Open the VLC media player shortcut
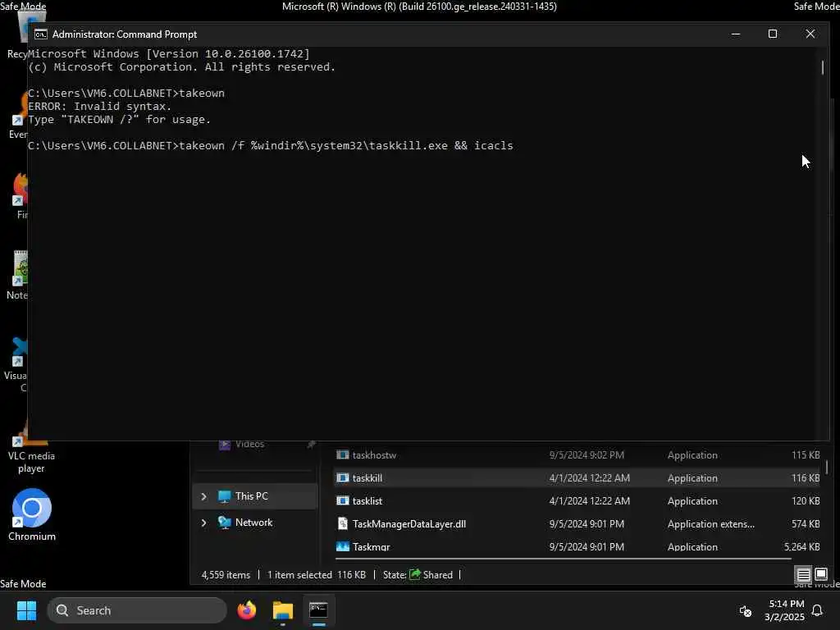The height and width of the screenshot is (630, 840). pyautogui.click(x=31, y=449)
